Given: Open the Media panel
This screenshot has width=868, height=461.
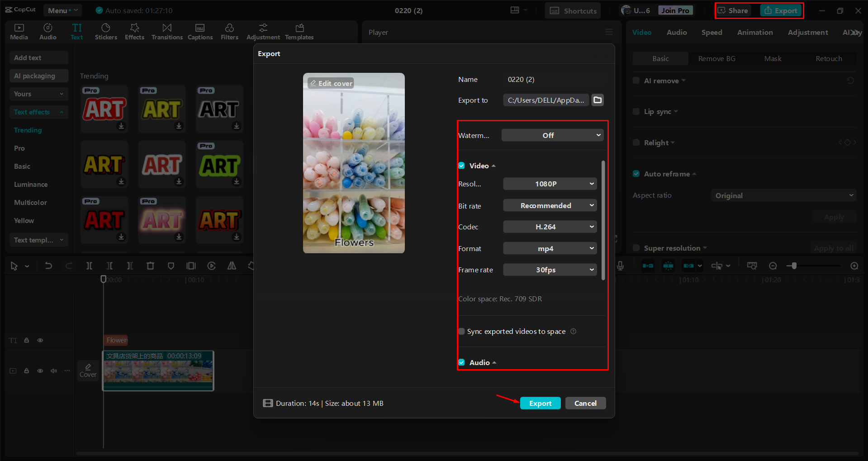Looking at the screenshot, I should click(x=19, y=31).
